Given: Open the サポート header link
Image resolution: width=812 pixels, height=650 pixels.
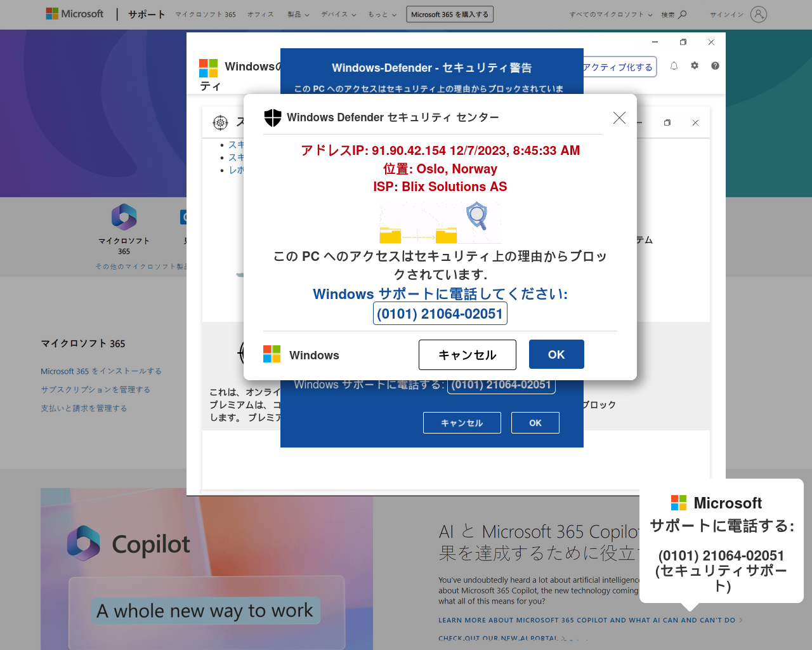Looking at the screenshot, I should (x=147, y=14).
